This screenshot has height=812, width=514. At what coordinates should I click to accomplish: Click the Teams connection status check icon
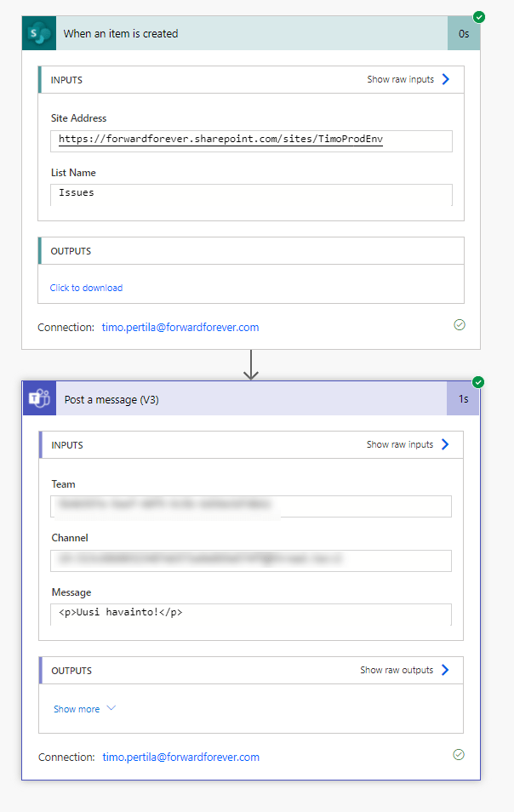click(x=460, y=755)
